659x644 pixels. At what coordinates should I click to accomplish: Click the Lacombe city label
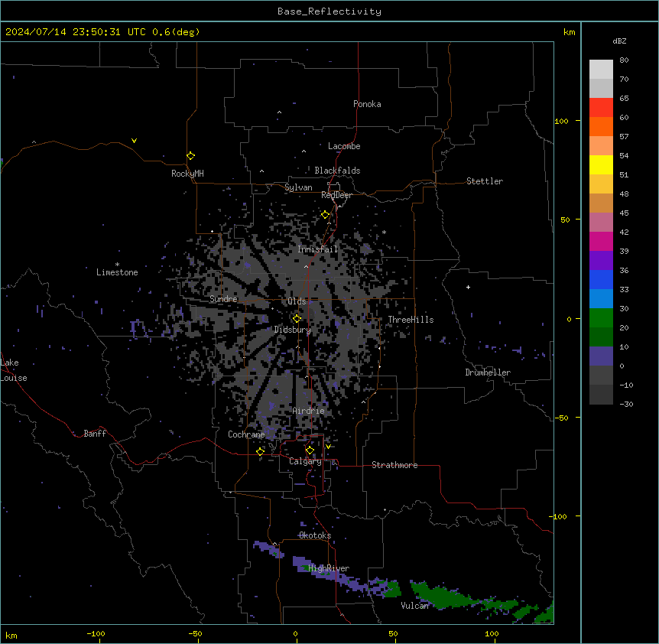344,146
